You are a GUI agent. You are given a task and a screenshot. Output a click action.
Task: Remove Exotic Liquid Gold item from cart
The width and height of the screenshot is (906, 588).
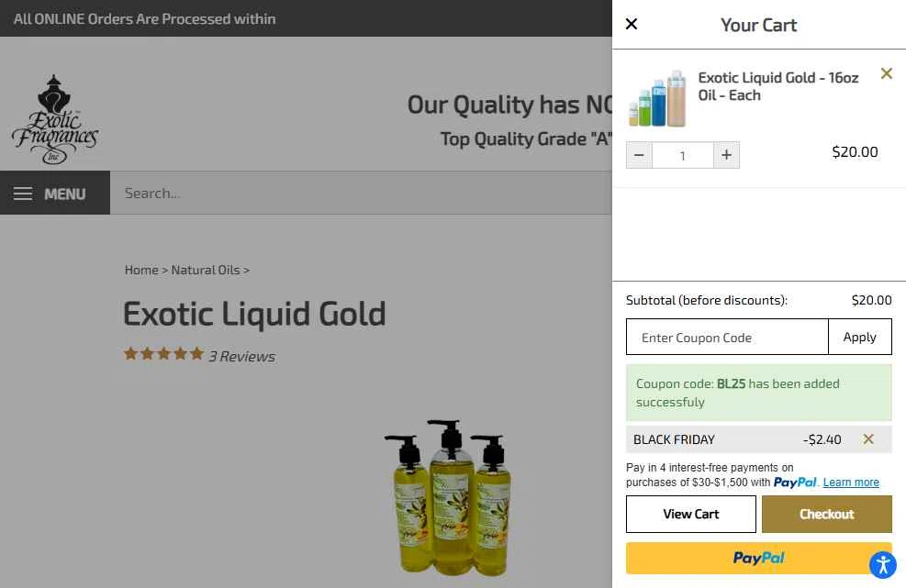tap(887, 73)
